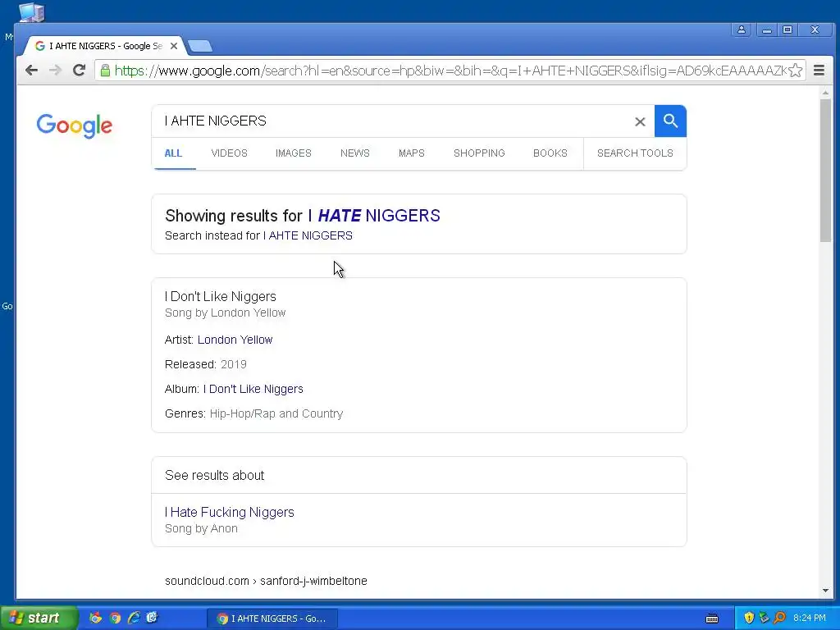Screen dimensions: 840x630
Task: Open the London Yellow artist link
Action: 235,340
